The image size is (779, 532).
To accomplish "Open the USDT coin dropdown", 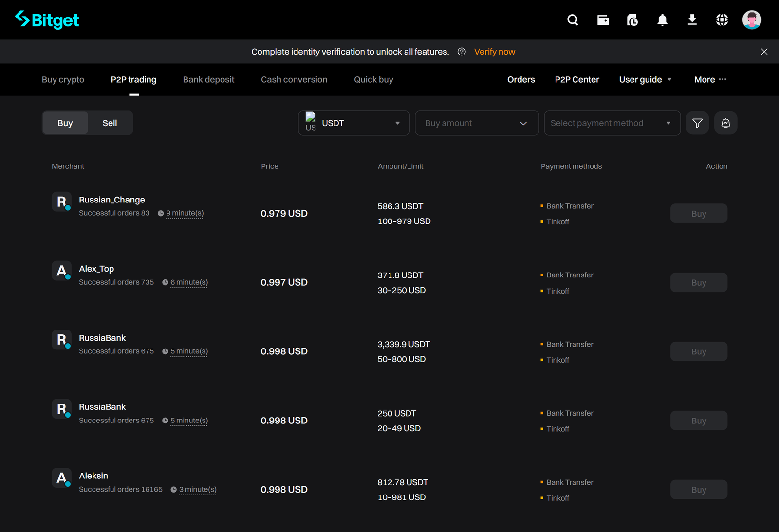I will click(353, 123).
